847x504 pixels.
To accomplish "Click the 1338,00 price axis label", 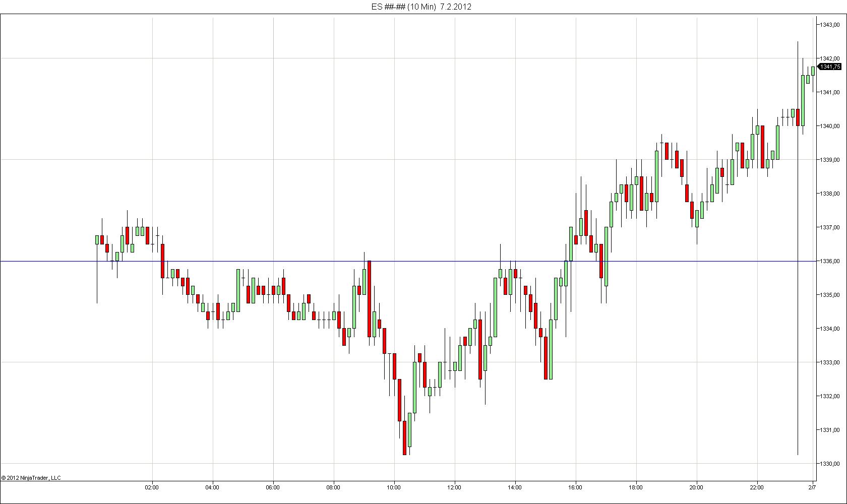I will click(830, 194).
